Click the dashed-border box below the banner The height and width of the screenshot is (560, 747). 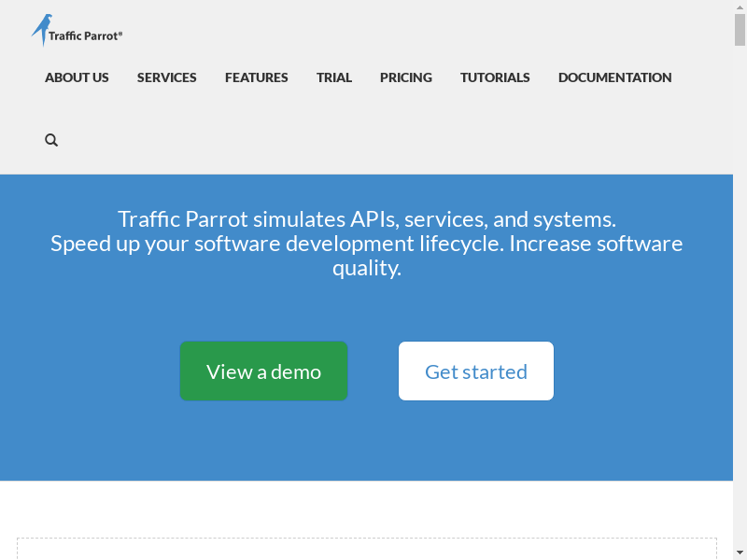click(366, 548)
